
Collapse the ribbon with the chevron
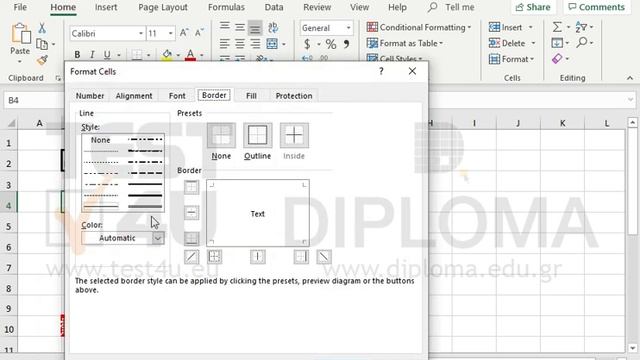point(630,78)
